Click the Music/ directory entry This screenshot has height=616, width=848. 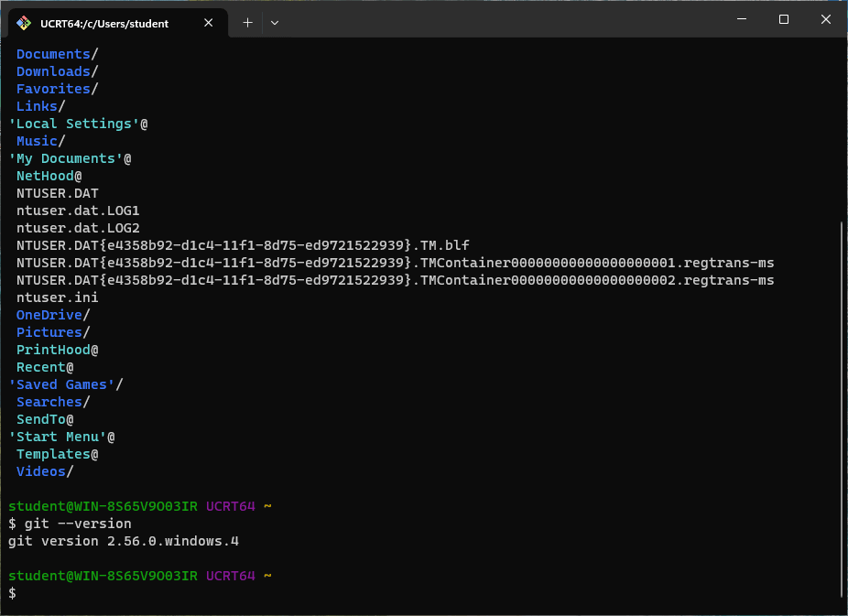(x=40, y=141)
